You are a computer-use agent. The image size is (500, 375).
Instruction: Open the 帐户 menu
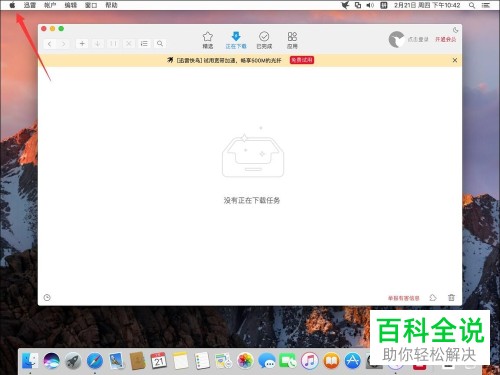tap(50, 5)
